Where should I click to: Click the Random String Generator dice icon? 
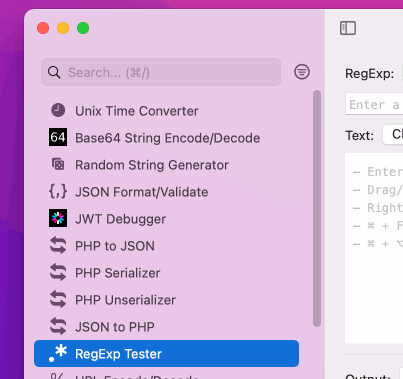[x=58, y=164]
